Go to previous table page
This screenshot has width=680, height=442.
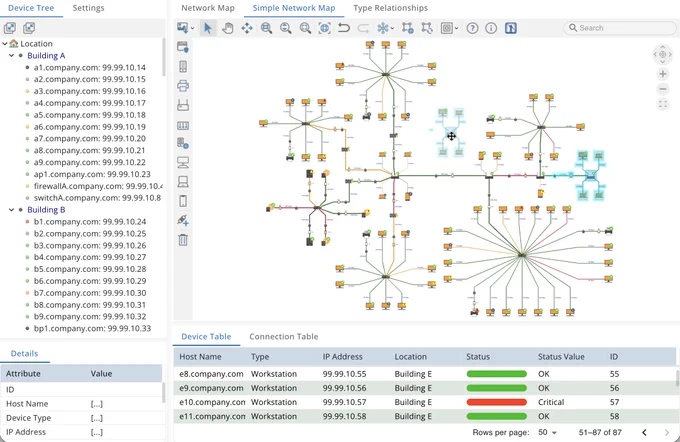click(644, 432)
